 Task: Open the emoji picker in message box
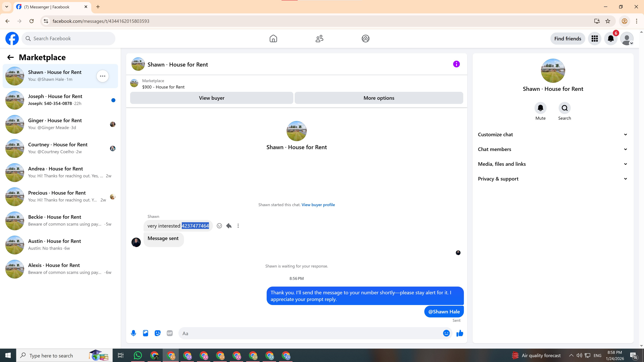click(x=446, y=333)
